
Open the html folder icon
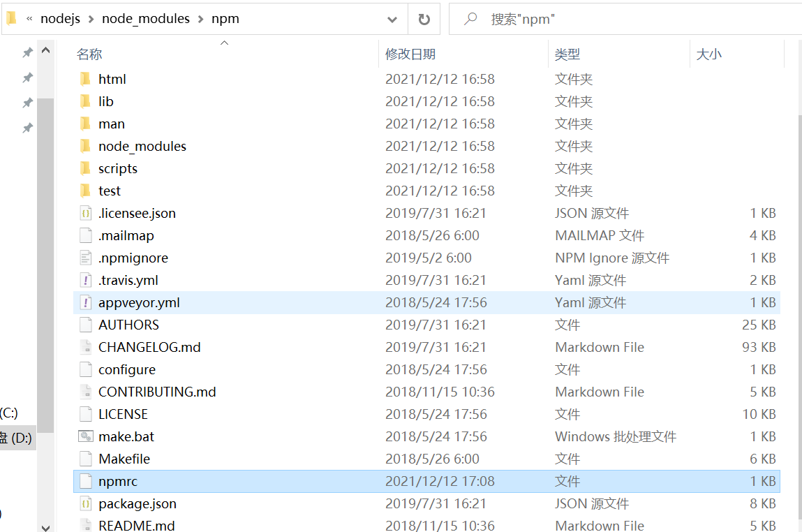pos(85,80)
